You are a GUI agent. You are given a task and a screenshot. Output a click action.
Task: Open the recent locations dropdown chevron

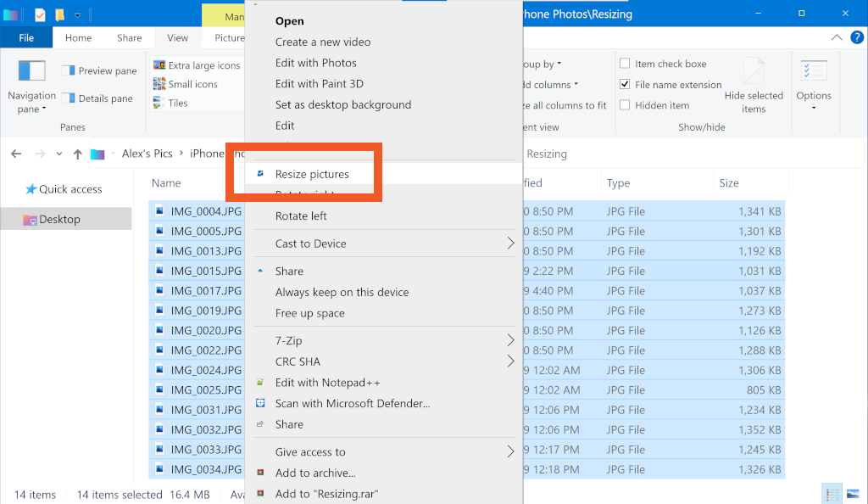click(x=58, y=154)
